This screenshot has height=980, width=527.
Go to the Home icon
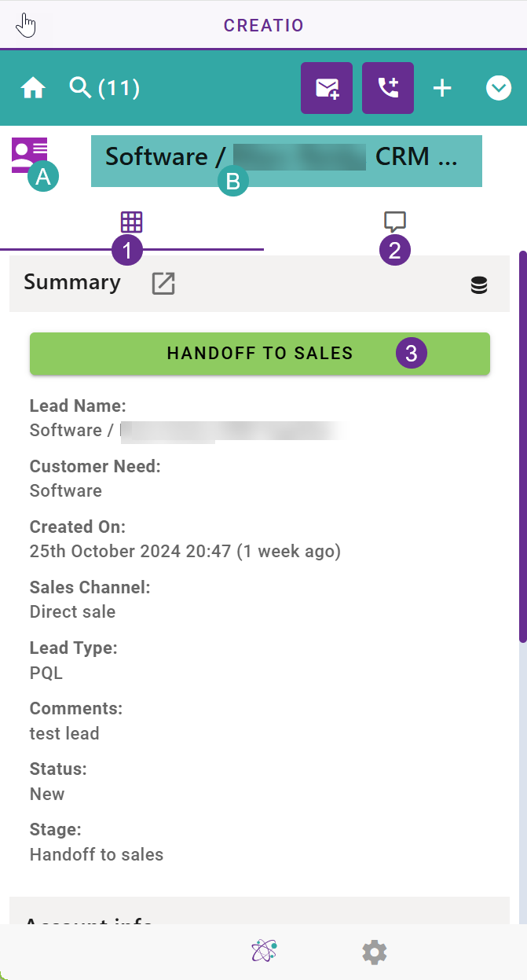[33, 88]
